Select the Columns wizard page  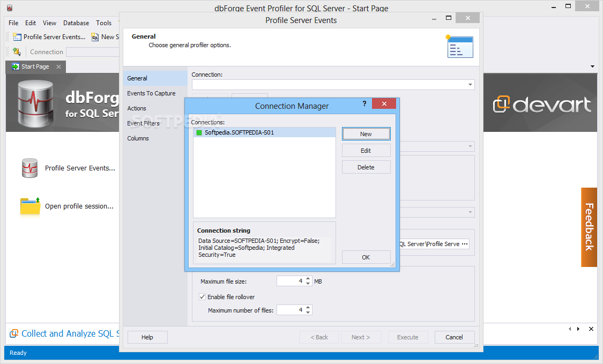(155, 138)
